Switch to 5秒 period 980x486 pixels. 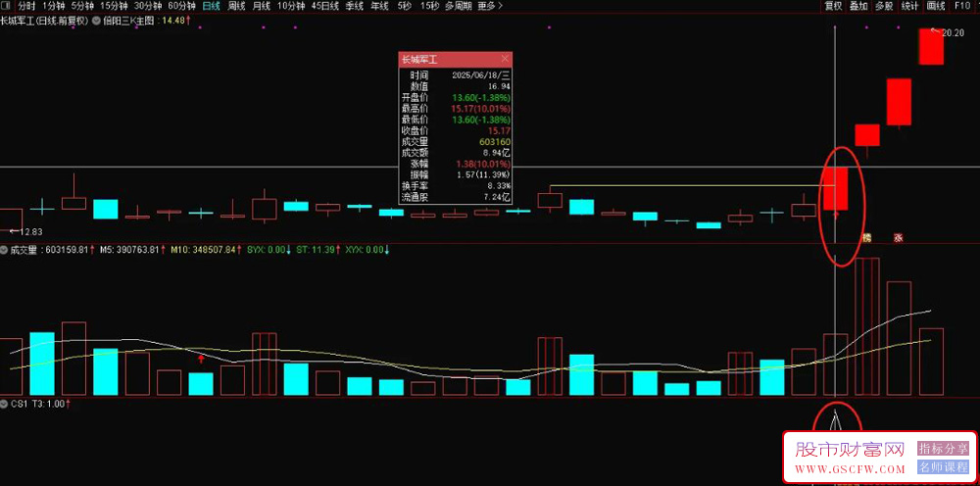[405, 6]
